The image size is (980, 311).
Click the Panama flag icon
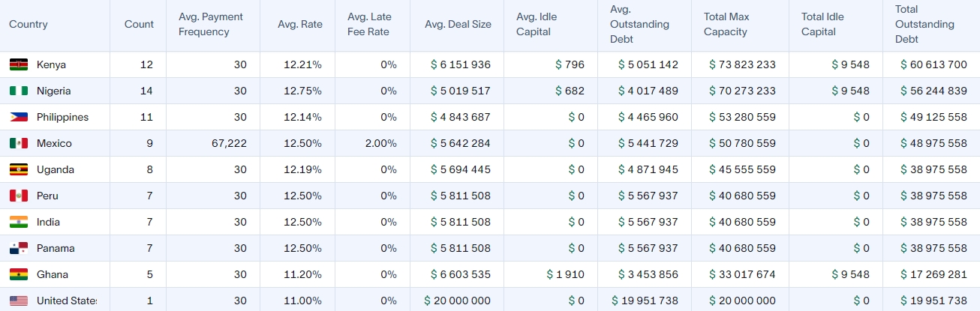coord(19,249)
